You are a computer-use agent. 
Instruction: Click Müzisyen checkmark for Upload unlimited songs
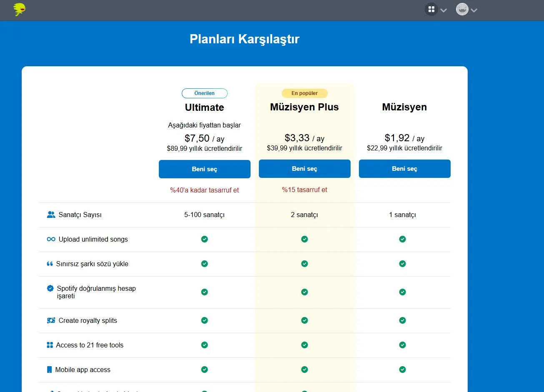402,239
